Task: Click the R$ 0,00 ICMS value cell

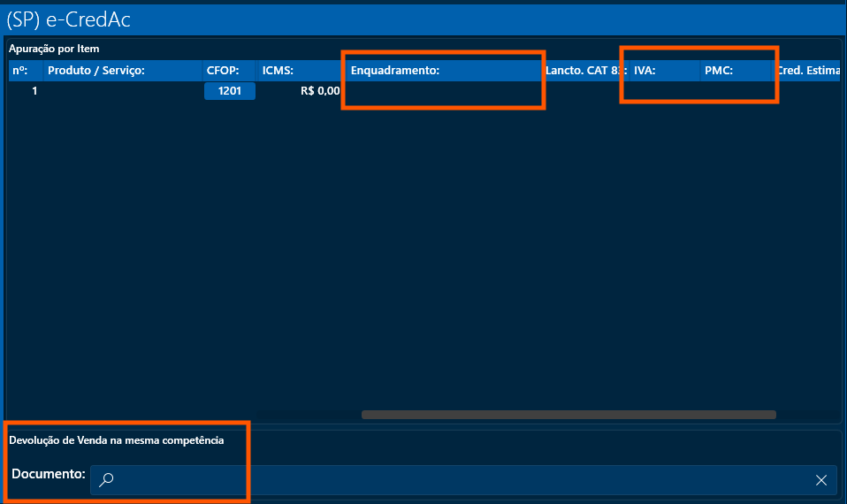Action: tap(319, 91)
